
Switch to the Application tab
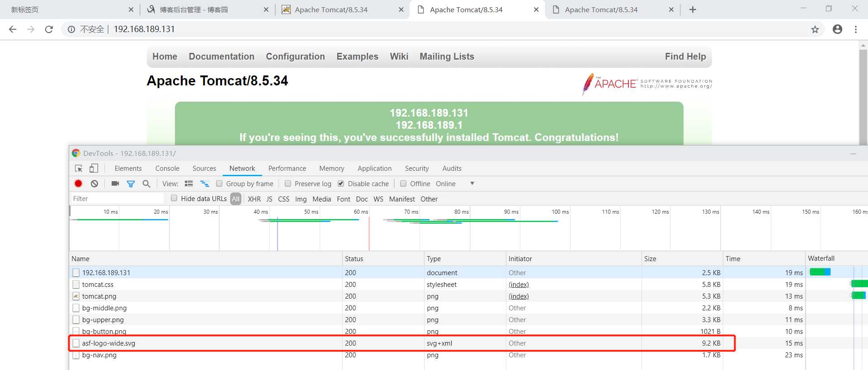[x=374, y=169]
